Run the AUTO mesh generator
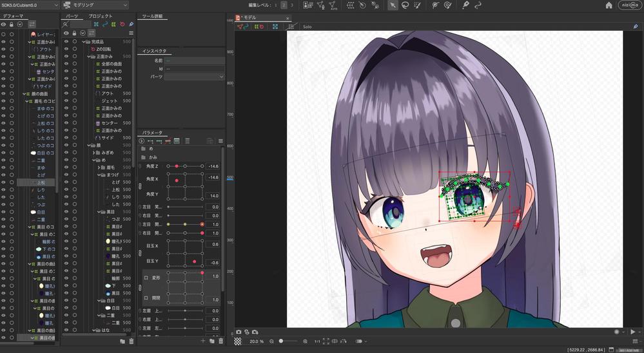This screenshot has width=644, height=353. (333, 5)
